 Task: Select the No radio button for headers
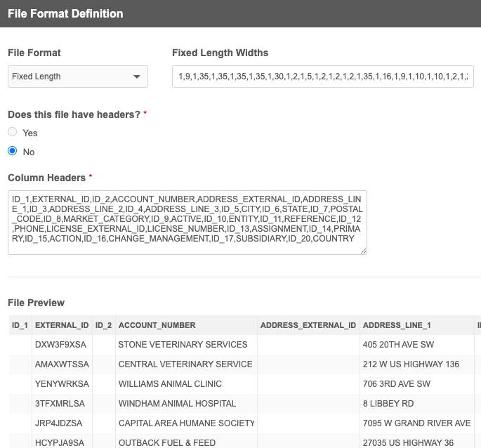coord(12,152)
